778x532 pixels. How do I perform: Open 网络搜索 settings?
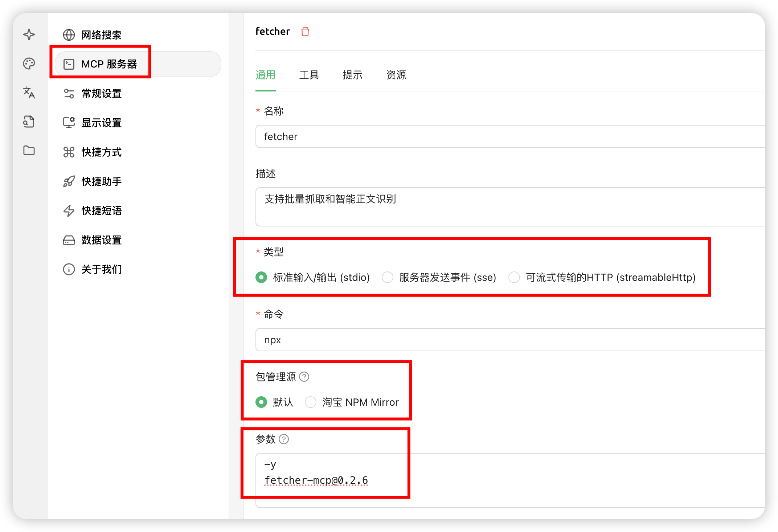[x=138, y=35]
